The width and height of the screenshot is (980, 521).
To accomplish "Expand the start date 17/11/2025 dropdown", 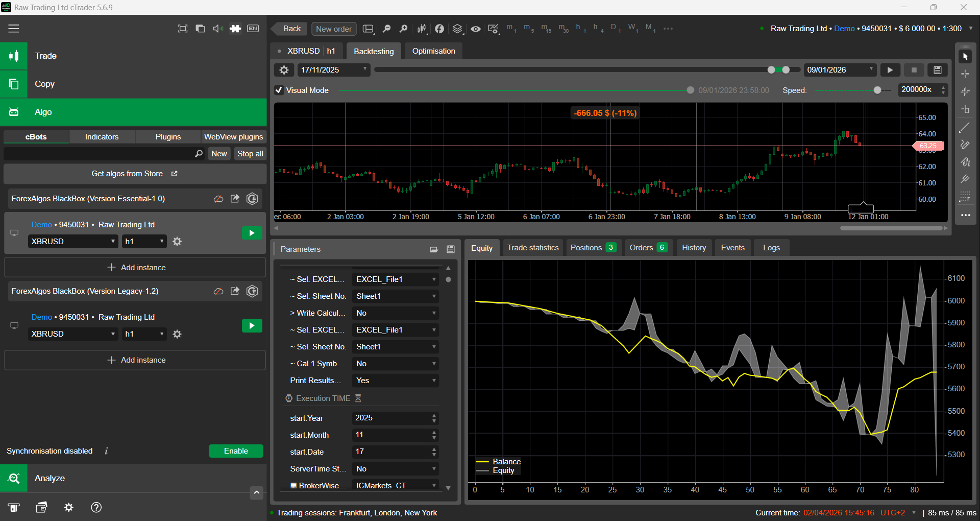I will [365, 69].
